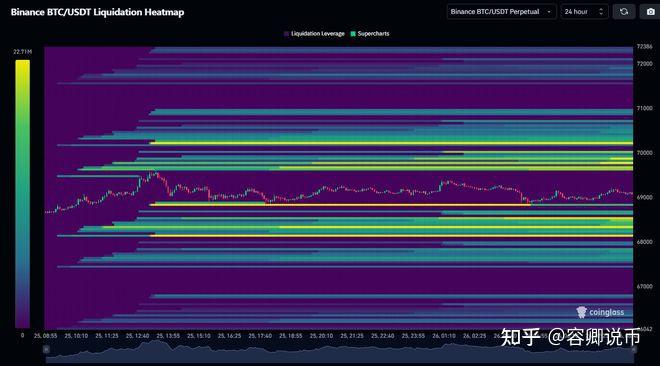Click the 69000 price axis label
660x366 pixels.
(x=644, y=197)
